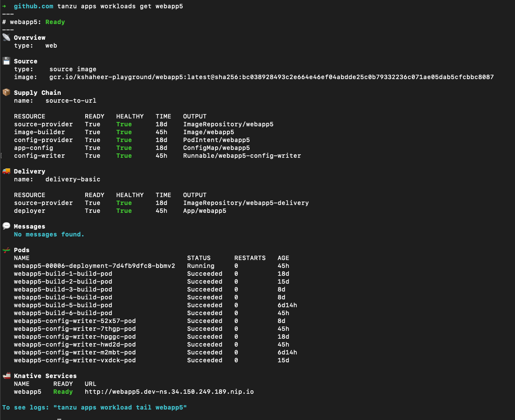Click the Supply Chain section heading
515x420 pixels.
pyautogui.click(x=38, y=93)
